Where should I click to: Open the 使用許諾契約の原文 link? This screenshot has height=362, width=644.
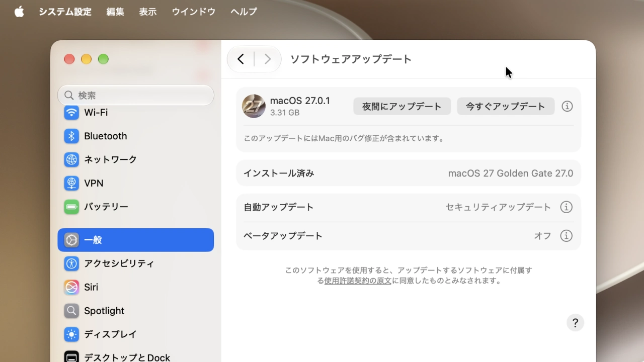pyautogui.click(x=358, y=281)
